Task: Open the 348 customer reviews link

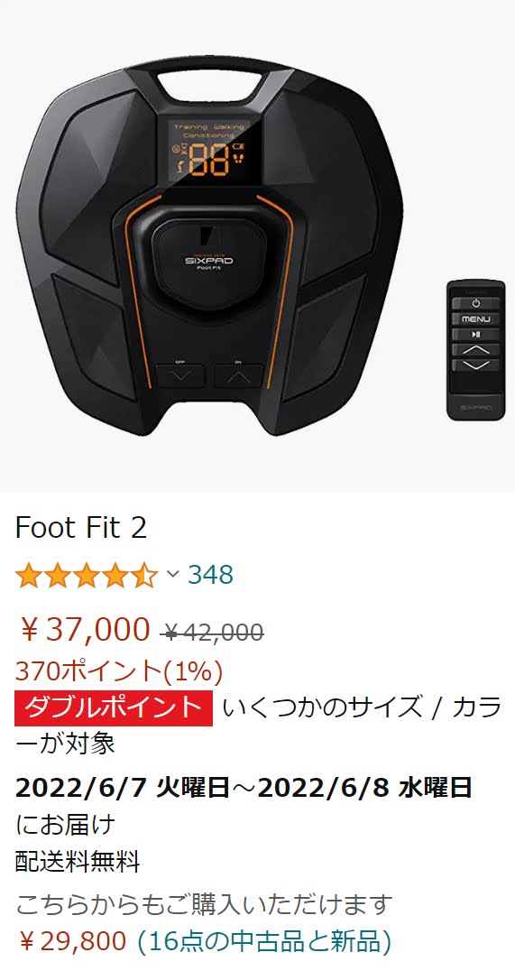Action: tap(211, 575)
